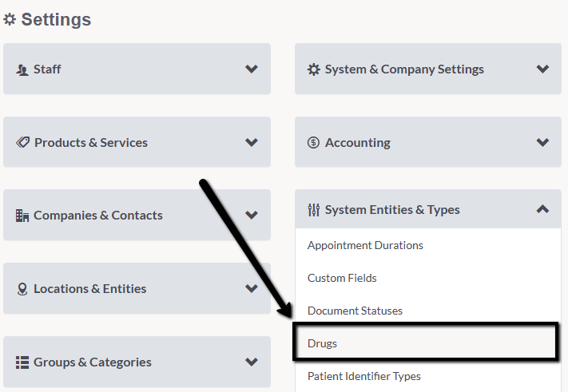The image size is (568, 392).
Task: Click the System Entities & Types sliders icon
Action: click(314, 210)
